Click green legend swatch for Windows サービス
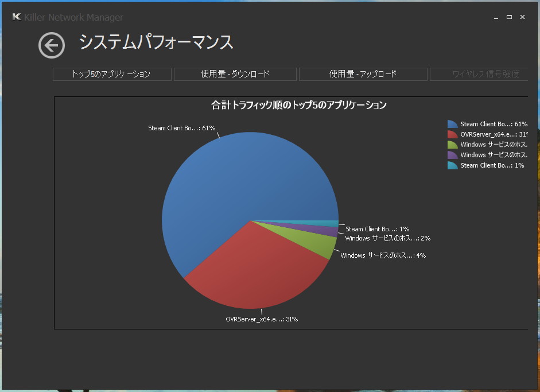The height and width of the screenshot is (392, 540). coord(453,145)
